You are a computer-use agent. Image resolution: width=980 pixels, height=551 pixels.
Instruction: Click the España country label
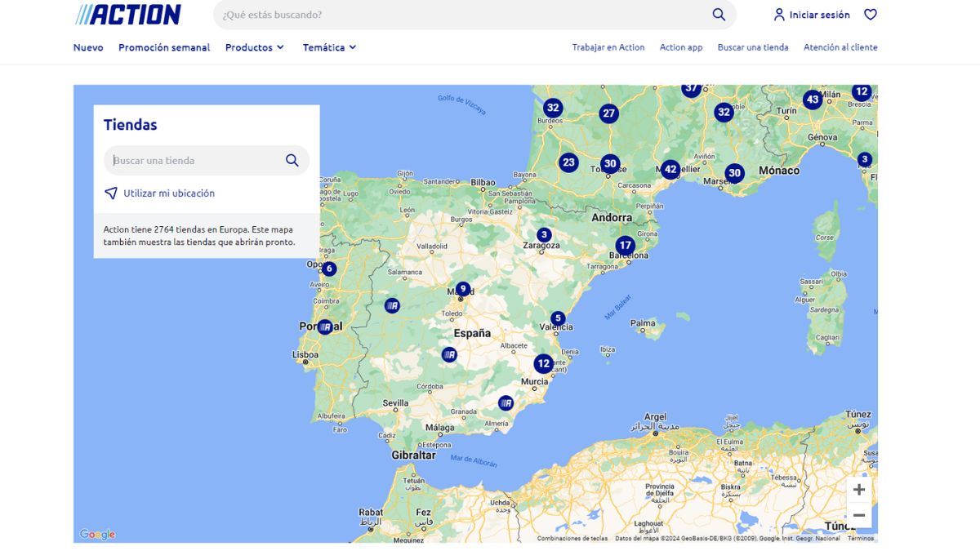point(472,333)
